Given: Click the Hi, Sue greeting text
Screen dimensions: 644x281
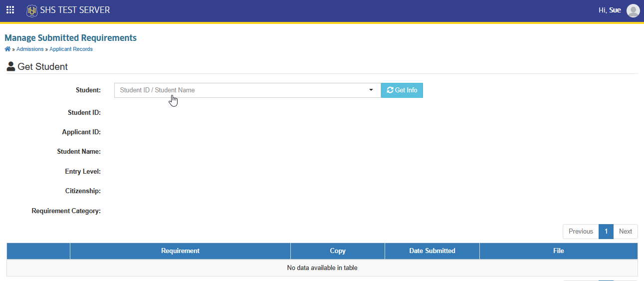Looking at the screenshot, I should 610,10.
